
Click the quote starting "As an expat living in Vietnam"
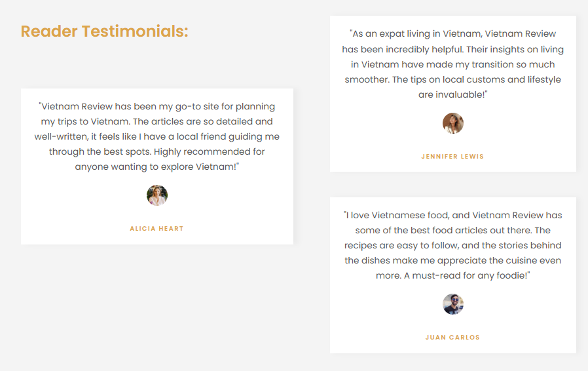pos(453,34)
